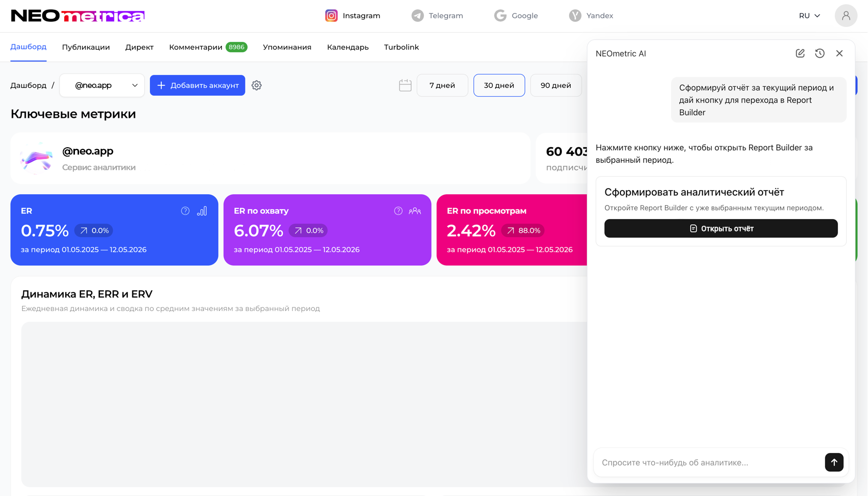Click the Сформировать аналитический отчёт title

694,192
